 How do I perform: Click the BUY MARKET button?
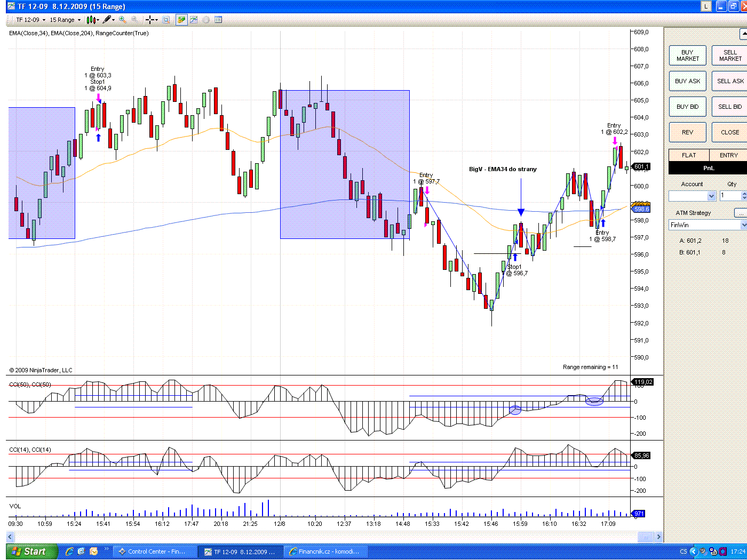(x=688, y=55)
